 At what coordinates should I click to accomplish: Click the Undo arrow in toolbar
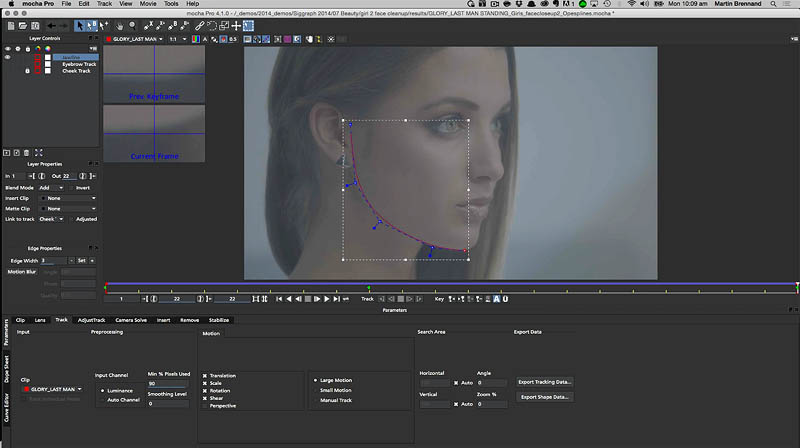coord(53,25)
